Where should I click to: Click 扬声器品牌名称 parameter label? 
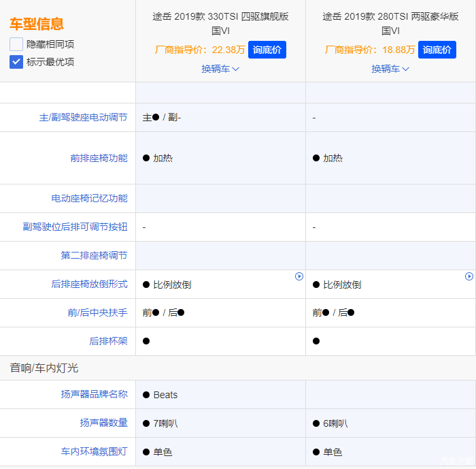point(94,395)
